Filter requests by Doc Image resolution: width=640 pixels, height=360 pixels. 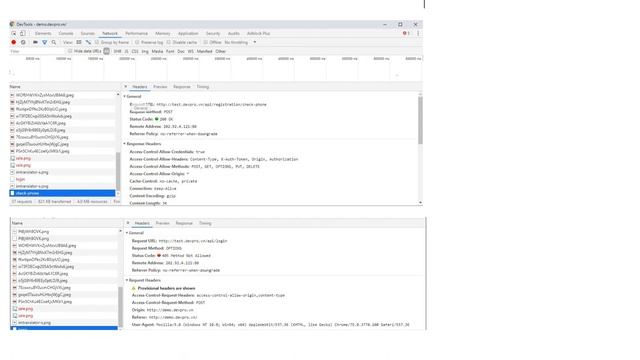click(x=181, y=51)
